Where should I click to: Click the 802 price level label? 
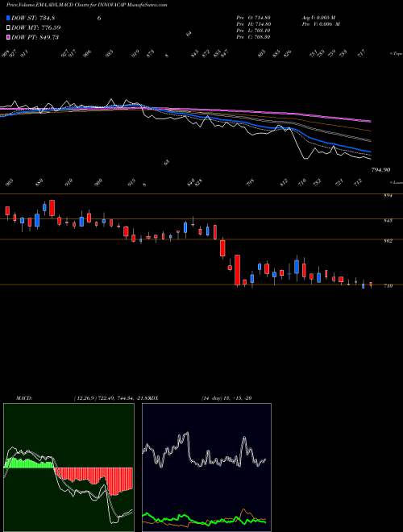pos(388,241)
